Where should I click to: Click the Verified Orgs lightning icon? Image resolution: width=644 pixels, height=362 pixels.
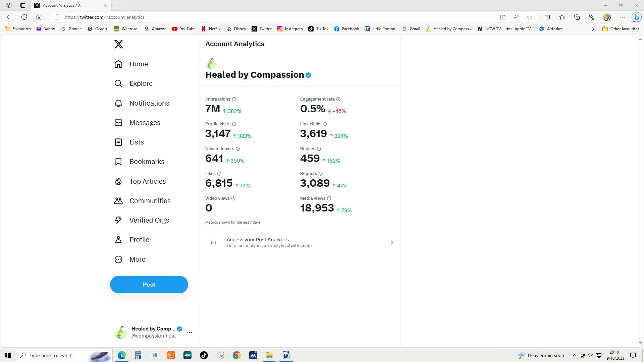[x=118, y=220]
